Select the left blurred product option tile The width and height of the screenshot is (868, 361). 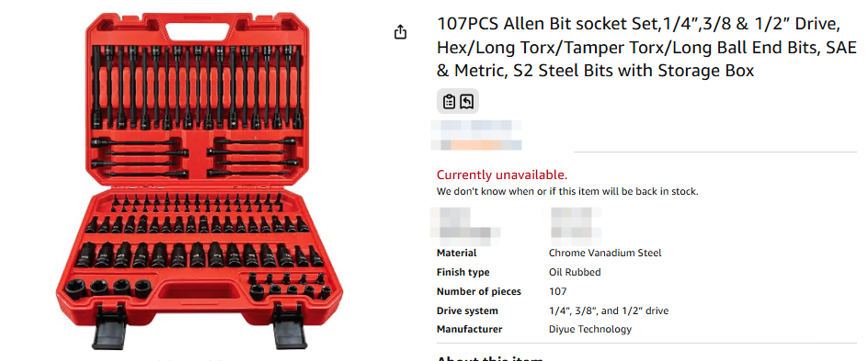465,226
